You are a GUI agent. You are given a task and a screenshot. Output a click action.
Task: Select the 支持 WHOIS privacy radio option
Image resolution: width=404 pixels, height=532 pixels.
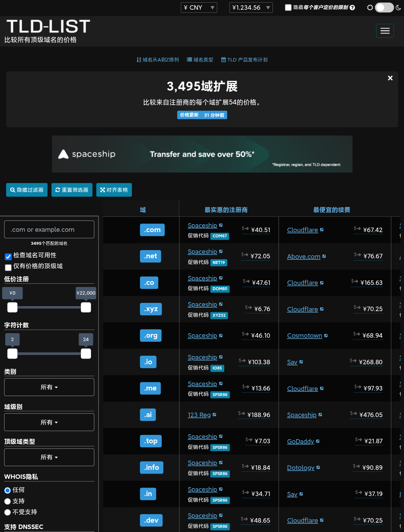point(7,501)
